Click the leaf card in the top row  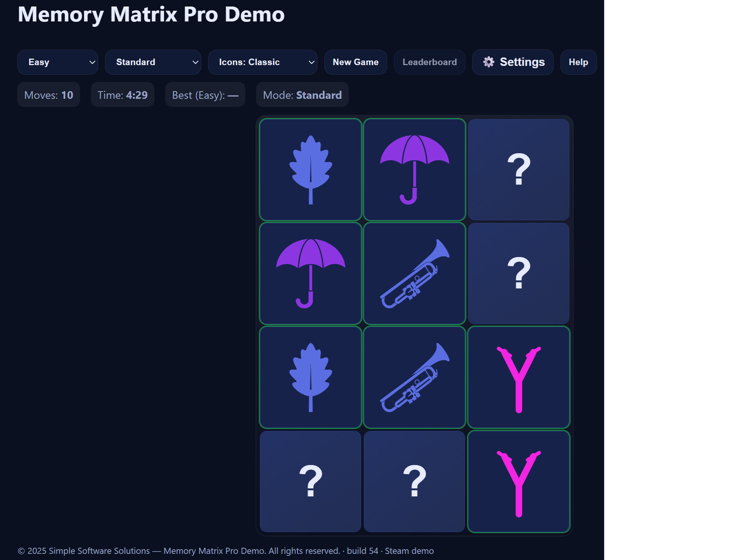click(x=311, y=170)
